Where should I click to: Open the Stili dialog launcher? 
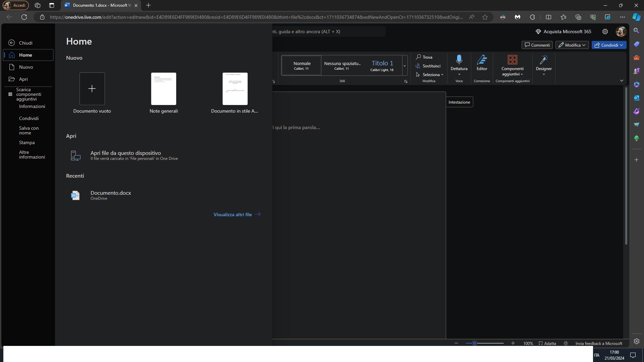(x=406, y=81)
